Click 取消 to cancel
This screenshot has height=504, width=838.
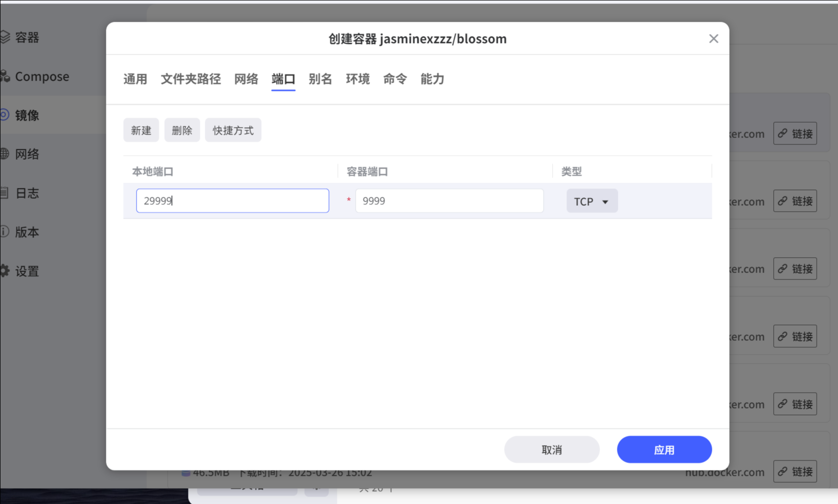(552, 450)
